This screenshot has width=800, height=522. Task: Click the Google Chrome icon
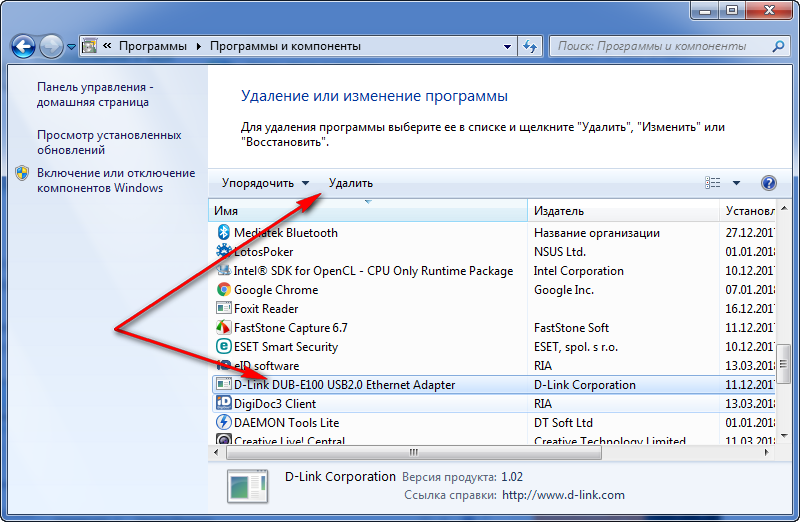[x=223, y=289]
